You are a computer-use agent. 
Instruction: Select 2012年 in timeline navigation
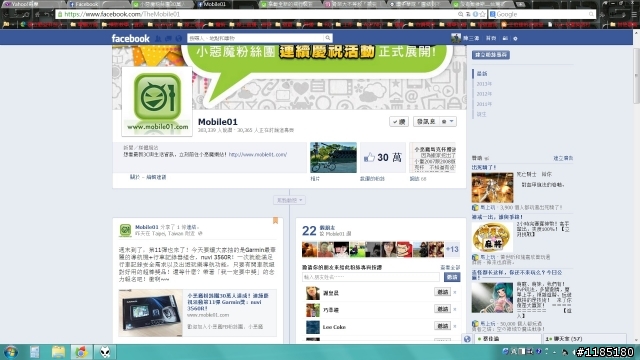[484, 94]
